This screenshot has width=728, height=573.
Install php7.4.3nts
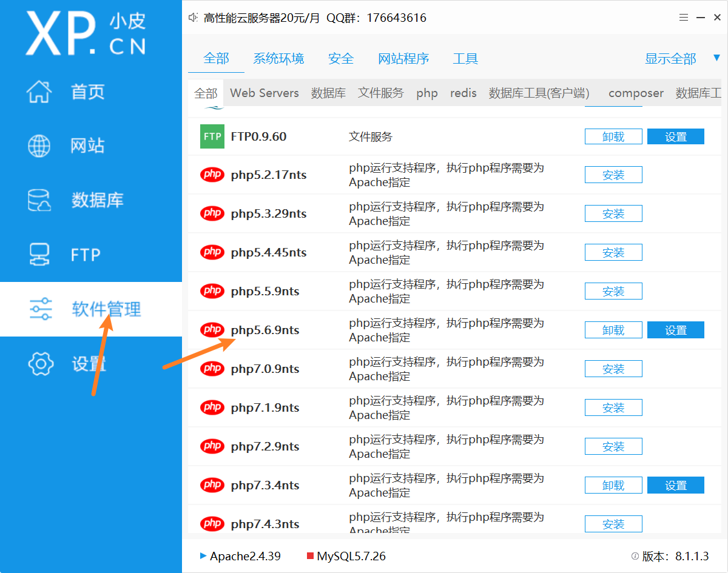tap(613, 523)
